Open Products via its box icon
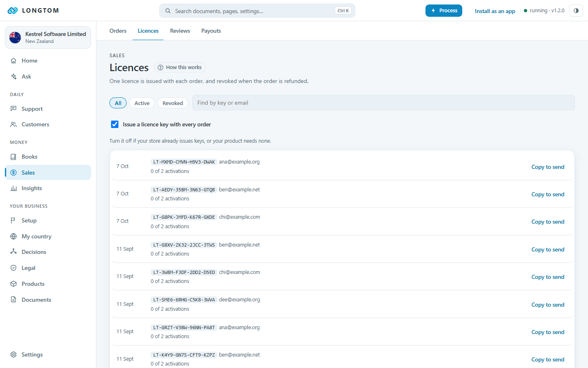The height and width of the screenshot is (368, 588). [x=13, y=284]
